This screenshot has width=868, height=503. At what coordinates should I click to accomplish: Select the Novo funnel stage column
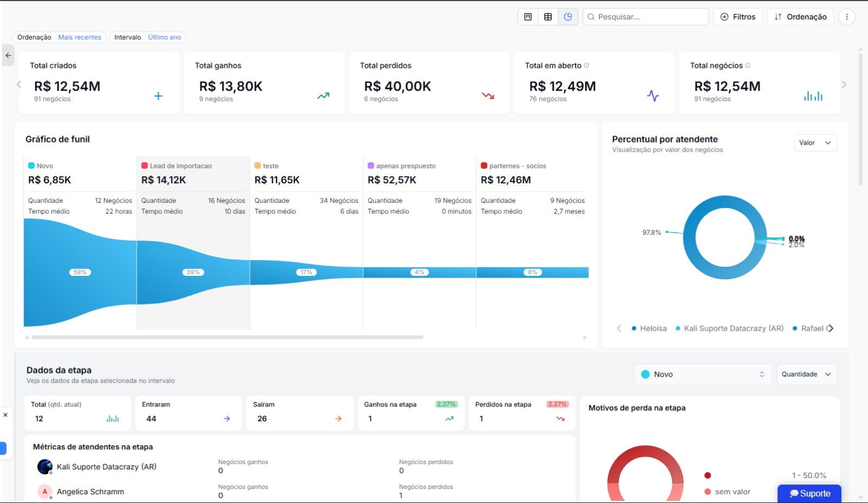tap(80, 242)
